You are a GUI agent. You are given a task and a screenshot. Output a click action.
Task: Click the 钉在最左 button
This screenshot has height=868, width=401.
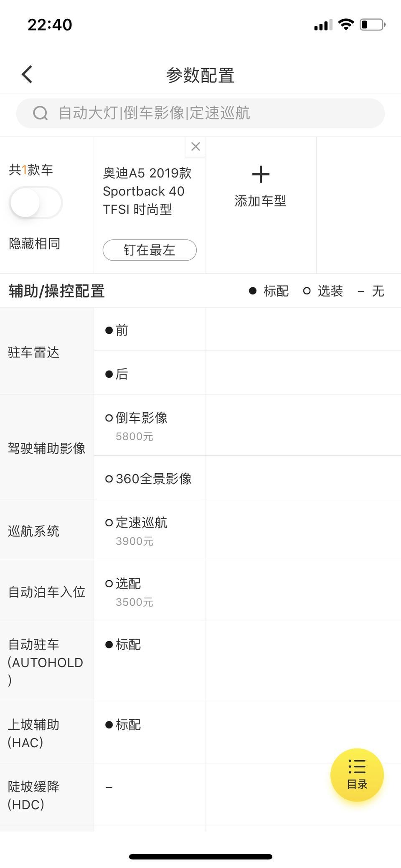[150, 250]
